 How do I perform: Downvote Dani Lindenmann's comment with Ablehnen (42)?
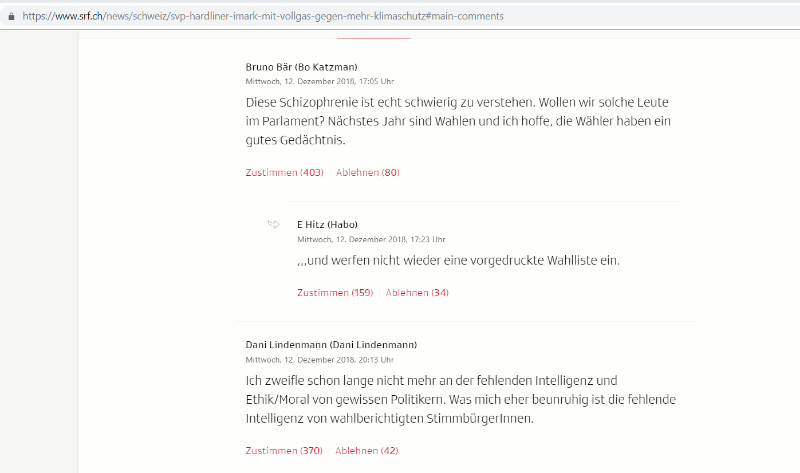tap(366, 451)
